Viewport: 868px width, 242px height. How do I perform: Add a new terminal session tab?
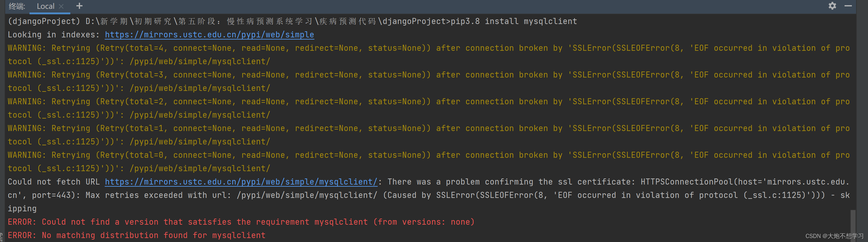click(79, 6)
